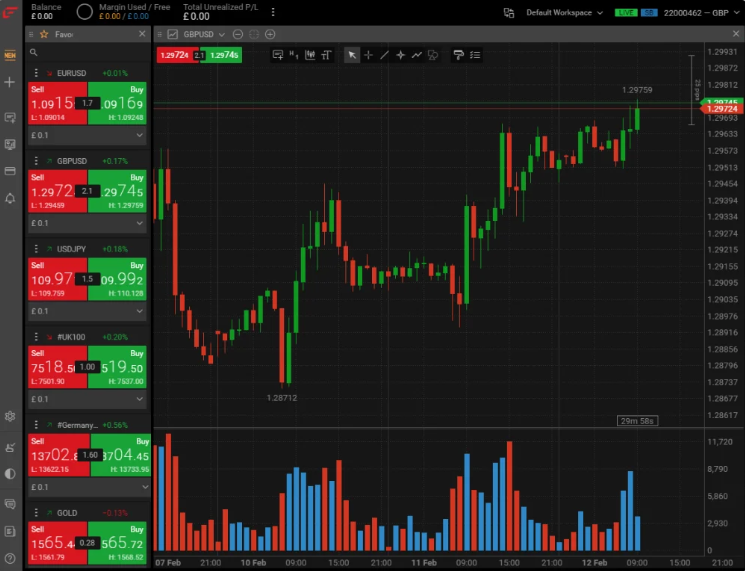Click the Favorites tab label
745x571 pixels.
64,34
